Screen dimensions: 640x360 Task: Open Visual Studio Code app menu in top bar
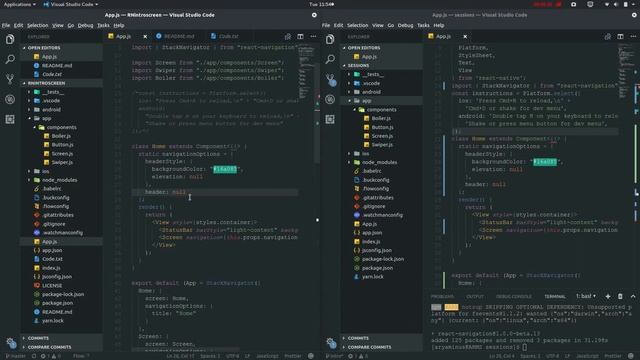click(71, 4)
